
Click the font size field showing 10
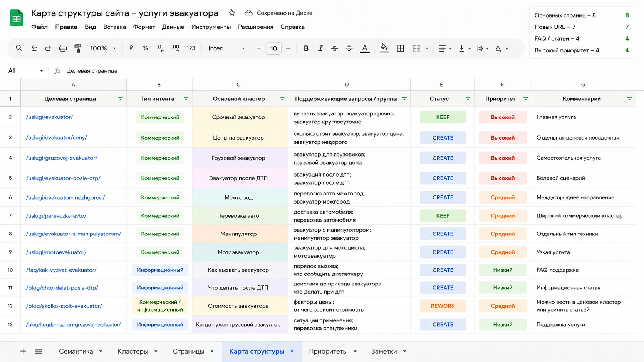point(273,48)
